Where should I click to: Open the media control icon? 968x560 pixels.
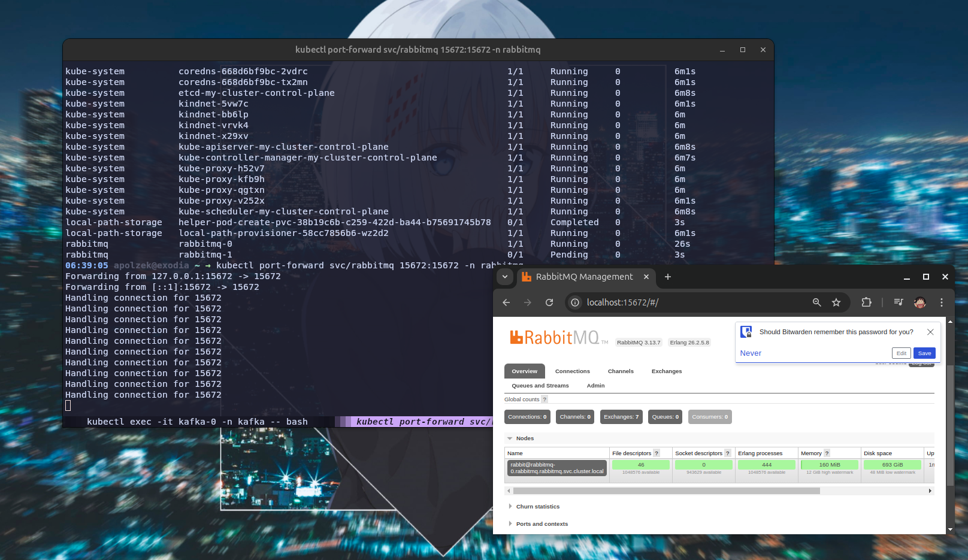898,302
